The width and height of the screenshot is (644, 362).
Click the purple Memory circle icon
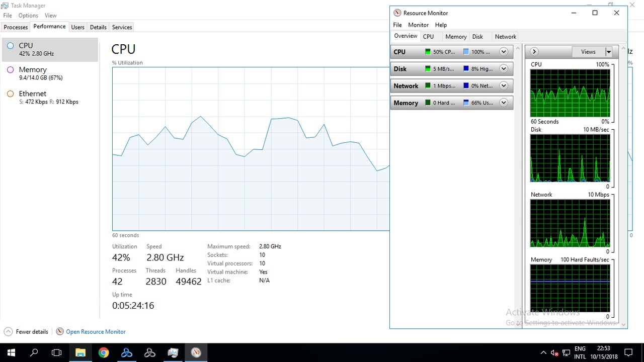point(10,70)
